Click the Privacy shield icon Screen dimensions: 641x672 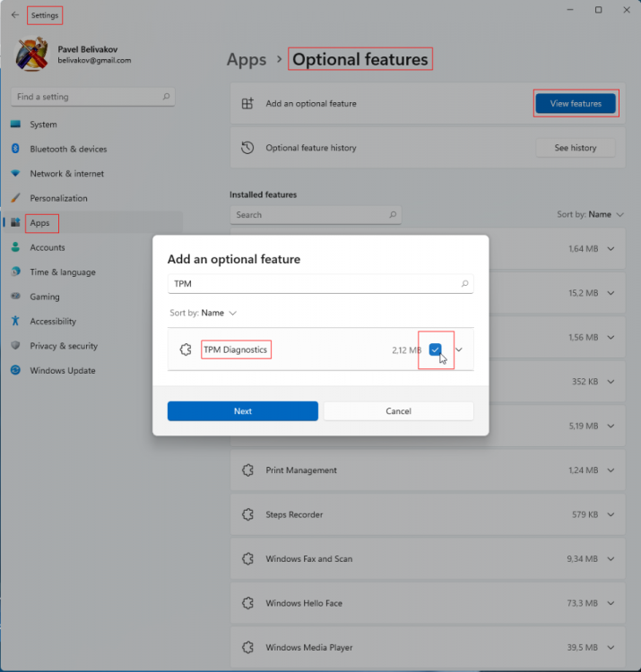(x=15, y=345)
